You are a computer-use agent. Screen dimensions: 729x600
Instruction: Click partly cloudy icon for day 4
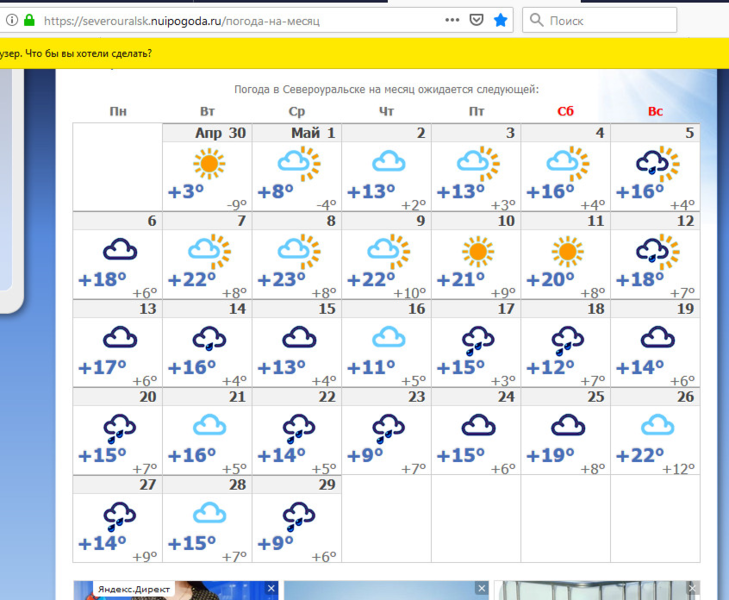(x=568, y=164)
